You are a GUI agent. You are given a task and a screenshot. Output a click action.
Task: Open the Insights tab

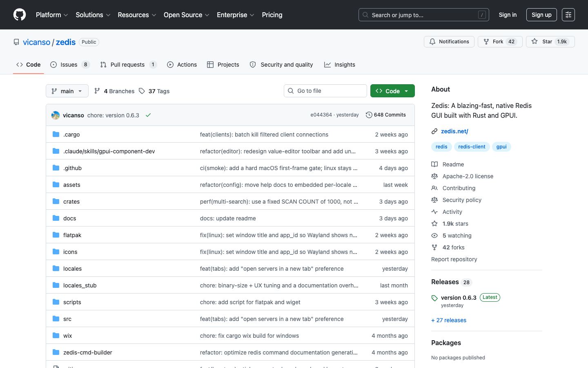coord(340,65)
